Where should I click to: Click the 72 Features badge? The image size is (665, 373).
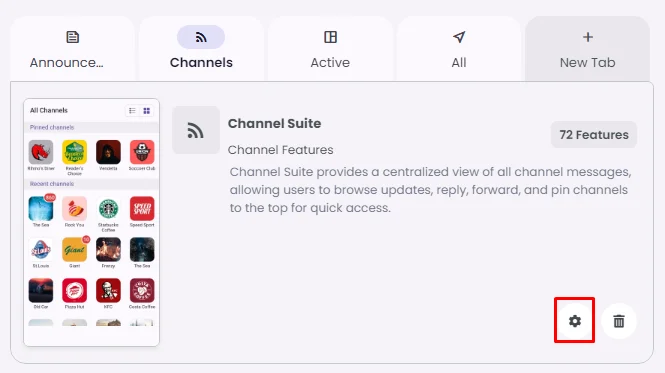[594, 135]
